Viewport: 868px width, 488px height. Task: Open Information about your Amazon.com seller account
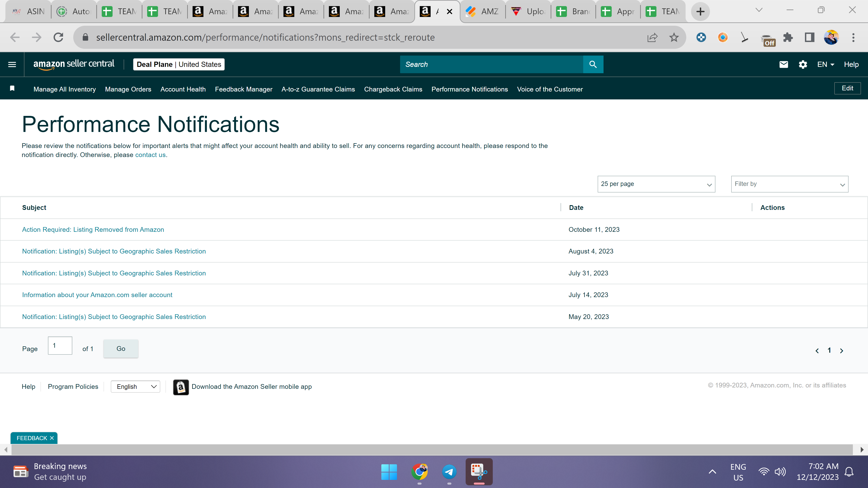pyautogui.click(x=97, y=295)
